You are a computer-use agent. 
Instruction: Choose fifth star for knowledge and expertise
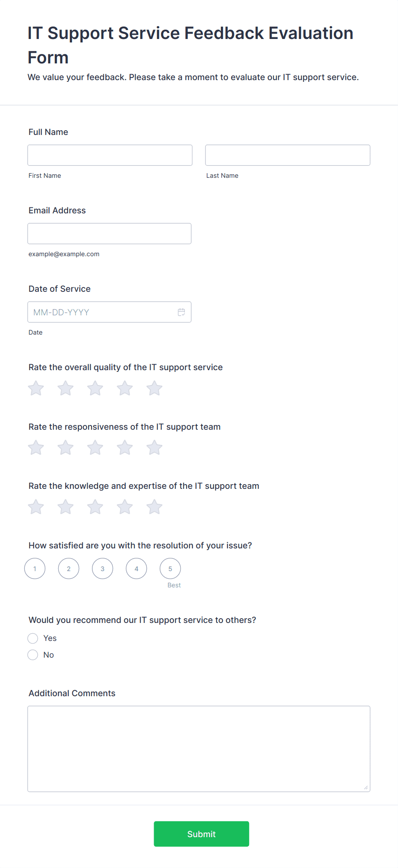154,507
